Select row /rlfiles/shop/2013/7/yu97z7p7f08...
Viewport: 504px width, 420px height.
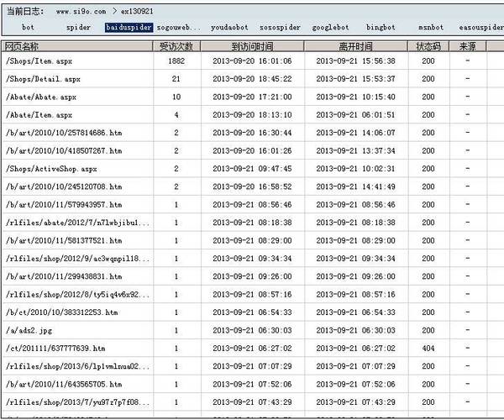coord(253,402)
